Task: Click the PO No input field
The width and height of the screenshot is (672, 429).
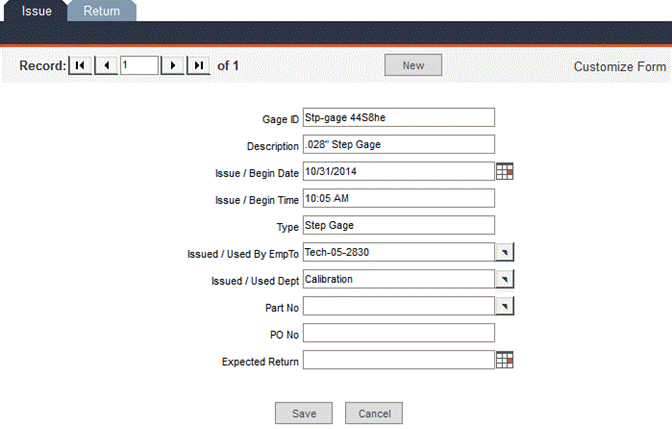Action: point(398,333)
